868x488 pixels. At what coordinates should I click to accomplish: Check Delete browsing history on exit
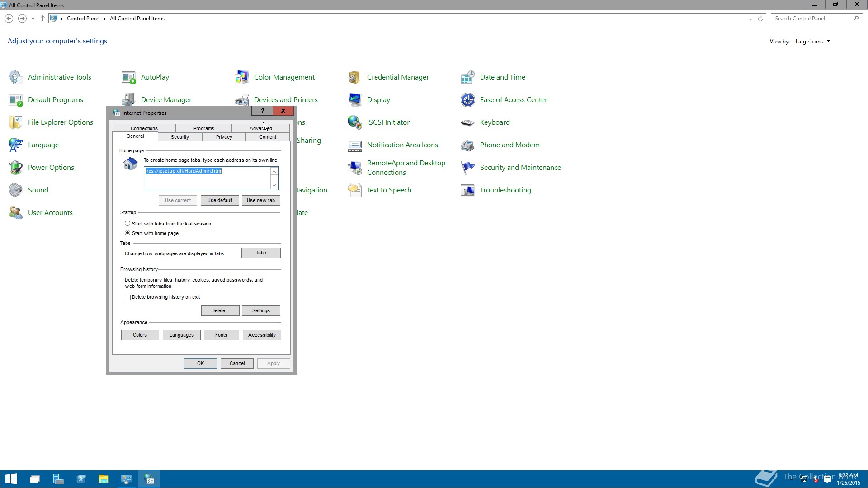(x=127, y=297)
